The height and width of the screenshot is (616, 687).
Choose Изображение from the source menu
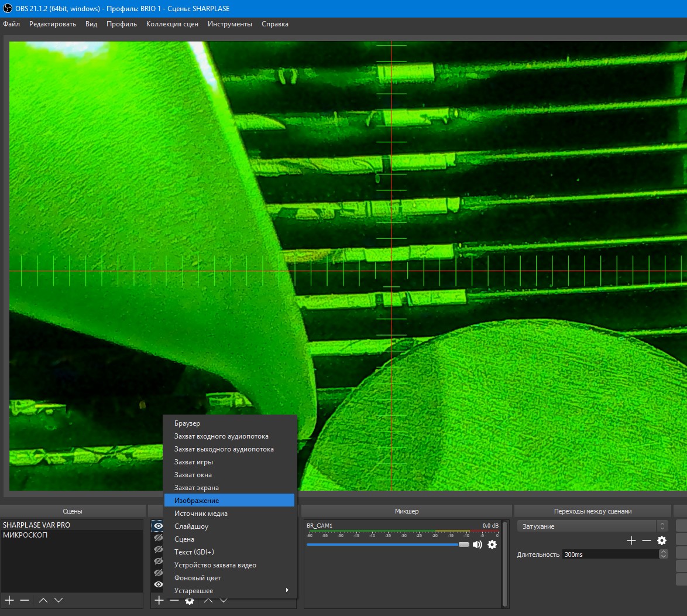[229, 501]
